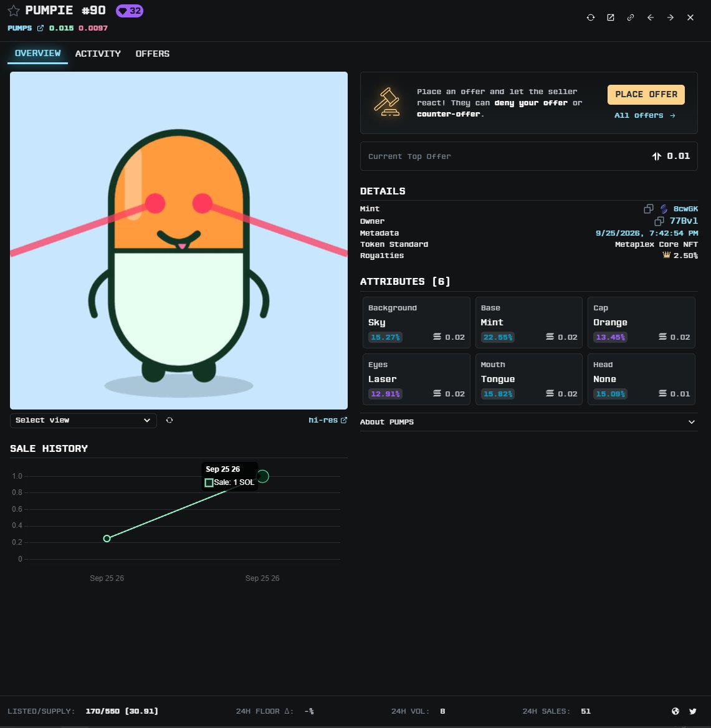Click 15.09% rarity badge for None

pos(610,394)
